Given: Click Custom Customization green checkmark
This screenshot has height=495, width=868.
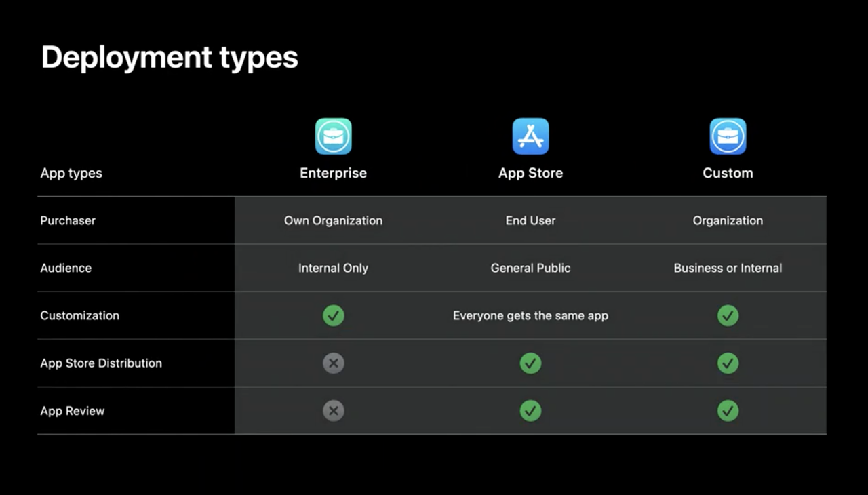Looking at the screenshot, I should pyautogui.click(x=728, y=315).
